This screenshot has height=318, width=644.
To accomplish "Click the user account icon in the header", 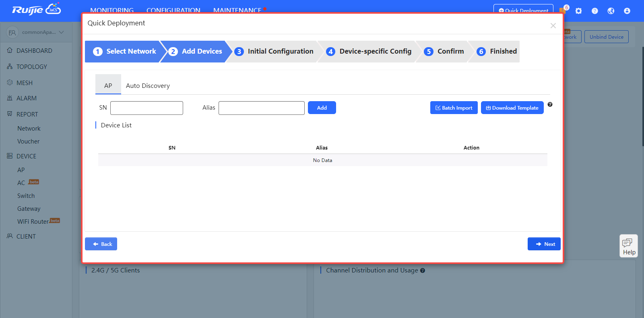I will point(627,11).
